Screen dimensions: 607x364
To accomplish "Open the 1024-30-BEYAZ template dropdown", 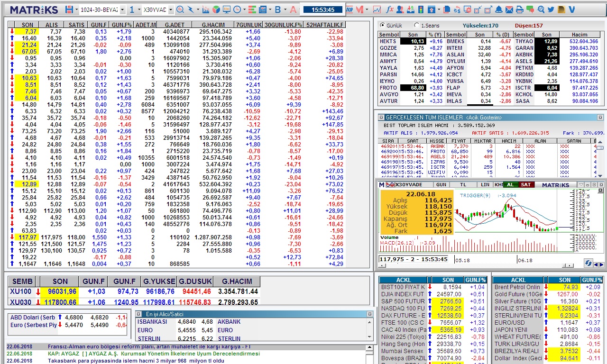I will tap(122, 10).
